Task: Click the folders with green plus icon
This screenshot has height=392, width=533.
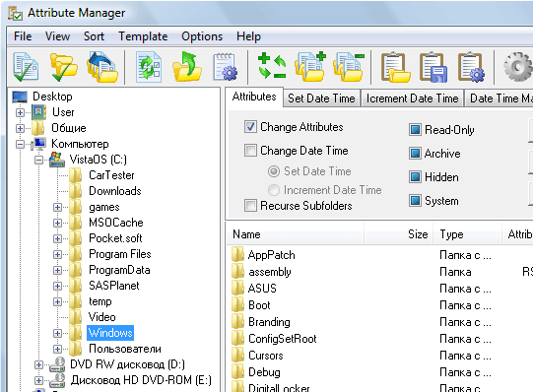Action: pos(310,67)
